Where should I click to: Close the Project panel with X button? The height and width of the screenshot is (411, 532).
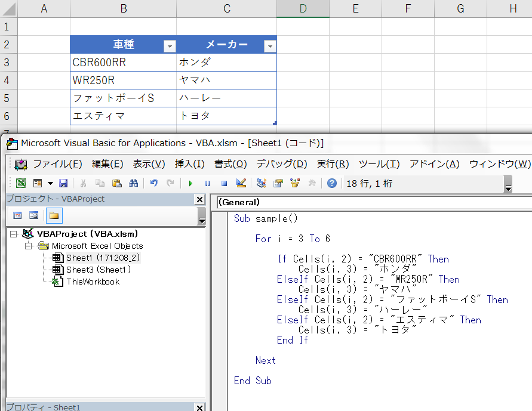pyautogui.click(x=199, y=199)
